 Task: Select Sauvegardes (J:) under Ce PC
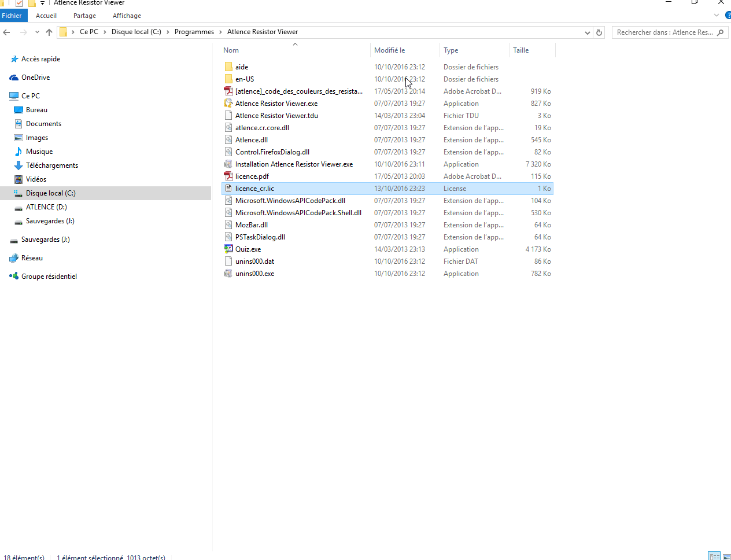[50, 221]
